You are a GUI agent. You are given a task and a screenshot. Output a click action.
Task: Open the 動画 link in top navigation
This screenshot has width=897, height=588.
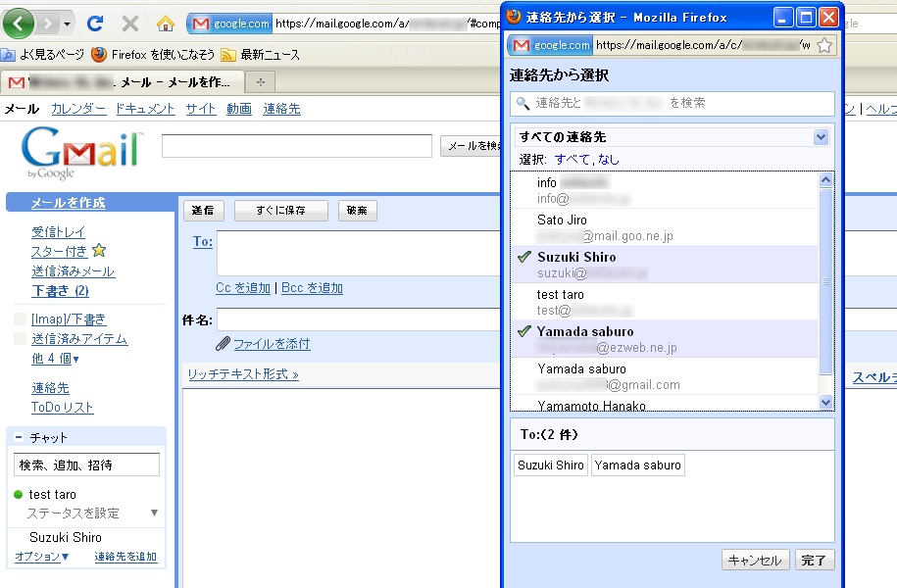[238, 109]
